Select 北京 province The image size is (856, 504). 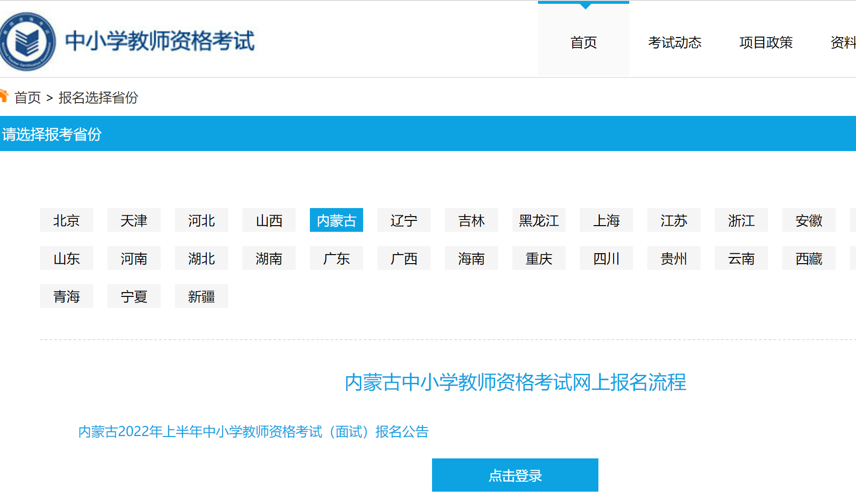[67, 220]
